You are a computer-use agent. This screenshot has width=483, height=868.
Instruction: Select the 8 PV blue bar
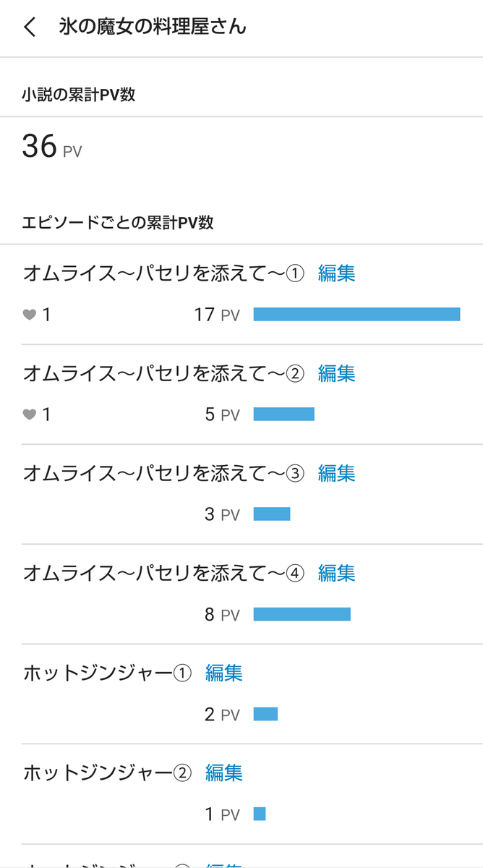coord(302,614)
